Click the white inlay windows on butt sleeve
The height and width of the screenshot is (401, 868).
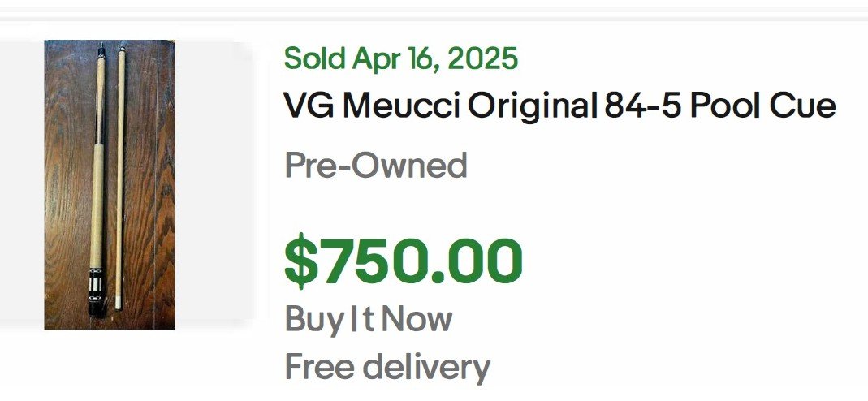click(97, 285)
